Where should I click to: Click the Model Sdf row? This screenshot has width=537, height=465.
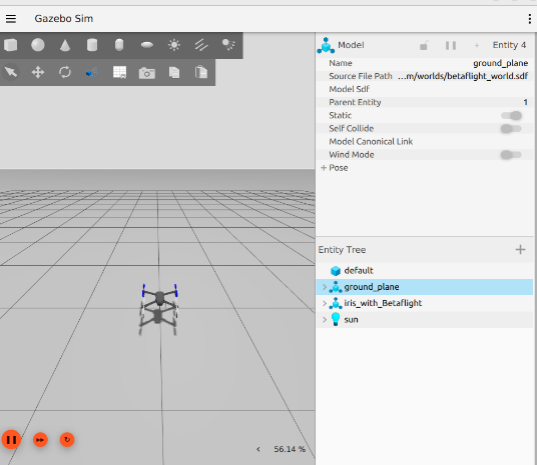(425, 89)
